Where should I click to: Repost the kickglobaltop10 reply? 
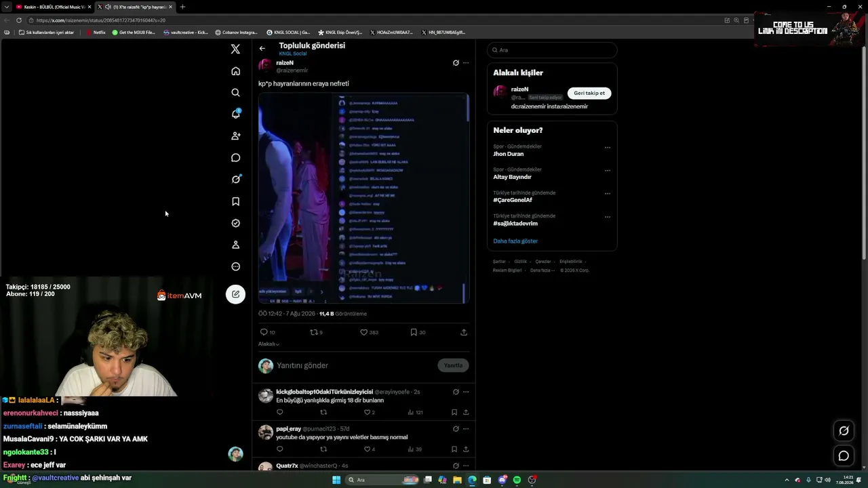pyautogui.click(x=323, y=412)
